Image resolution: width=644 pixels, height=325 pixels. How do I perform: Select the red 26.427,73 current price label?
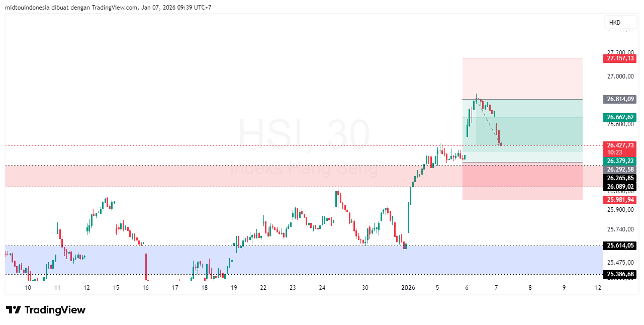tap(620, 145)
